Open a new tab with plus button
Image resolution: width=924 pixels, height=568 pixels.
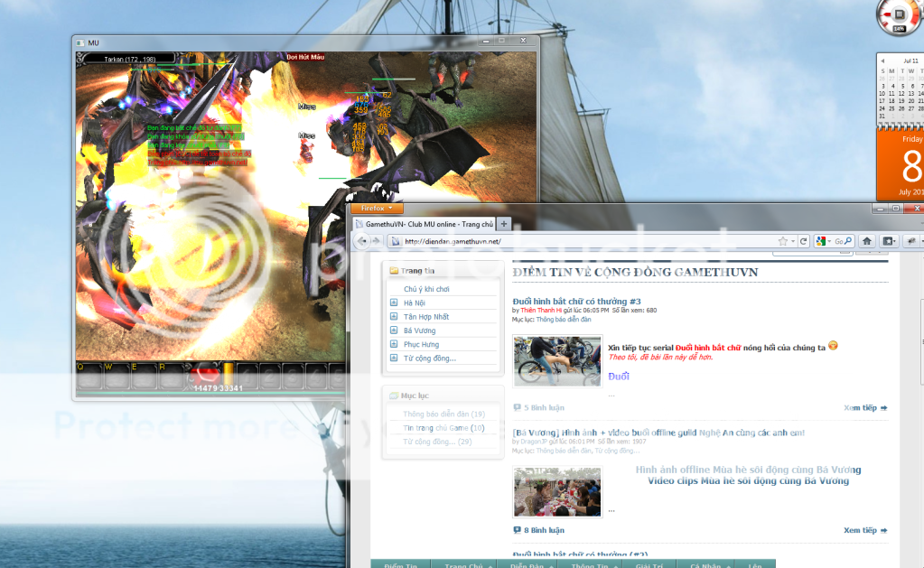504,224
